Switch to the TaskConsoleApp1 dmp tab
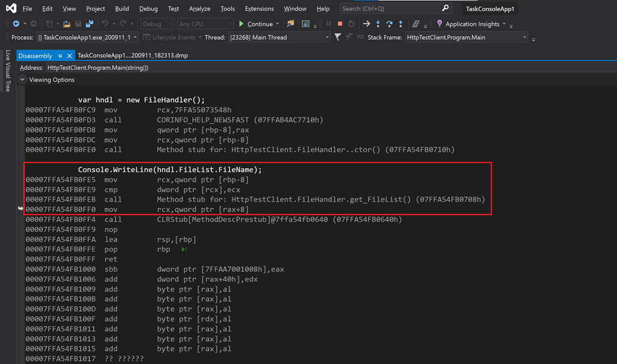This screenshot has height=364, width=617. click(x=133, y=55)
